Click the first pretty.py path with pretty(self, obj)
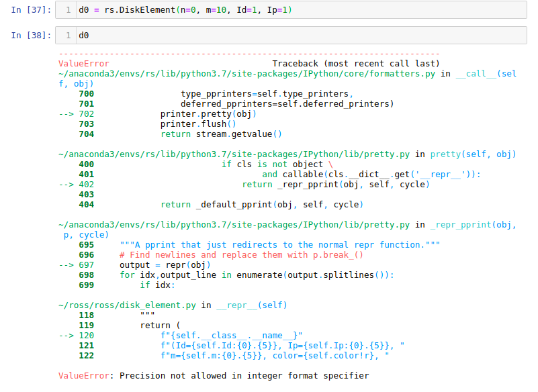The width and height of the screenshot is (538, 392). pyautogui.click(x=287, y=154)
